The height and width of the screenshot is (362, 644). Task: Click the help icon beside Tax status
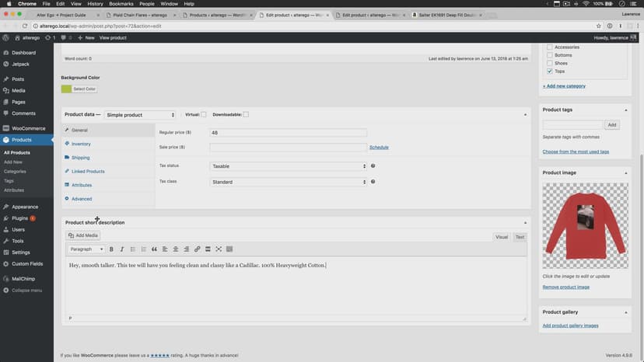coord(373,165)
